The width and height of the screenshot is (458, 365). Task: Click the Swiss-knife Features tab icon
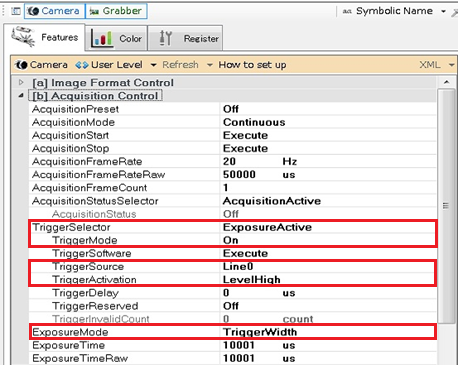pos(23,37)
